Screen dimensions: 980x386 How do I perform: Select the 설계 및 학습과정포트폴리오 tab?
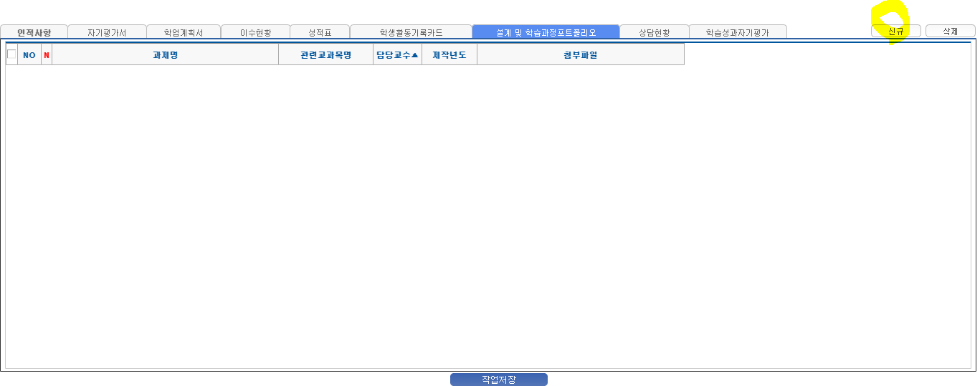pyautogui.click(x=546, y=32)
